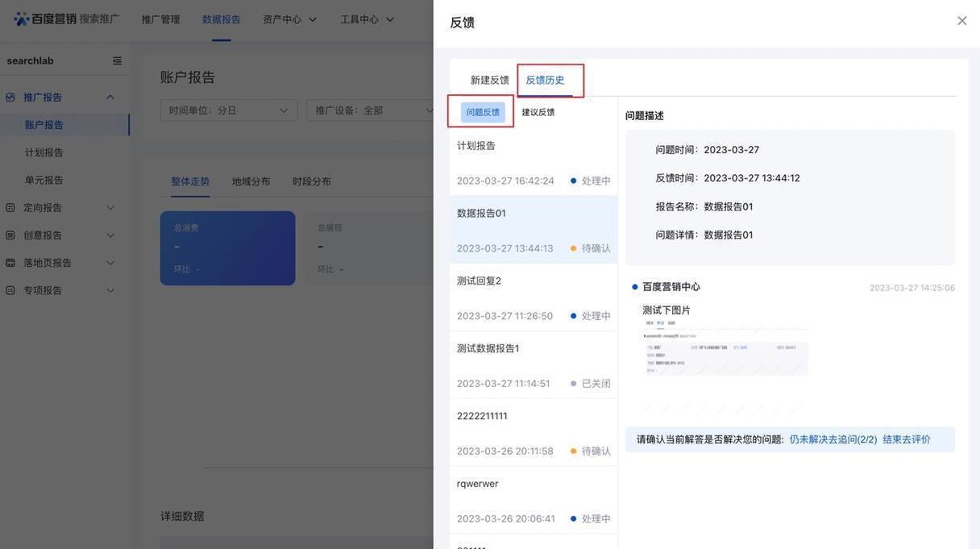
Task: Open the 推广设备 全部 dropdown
Action: (x=371, y=110)
